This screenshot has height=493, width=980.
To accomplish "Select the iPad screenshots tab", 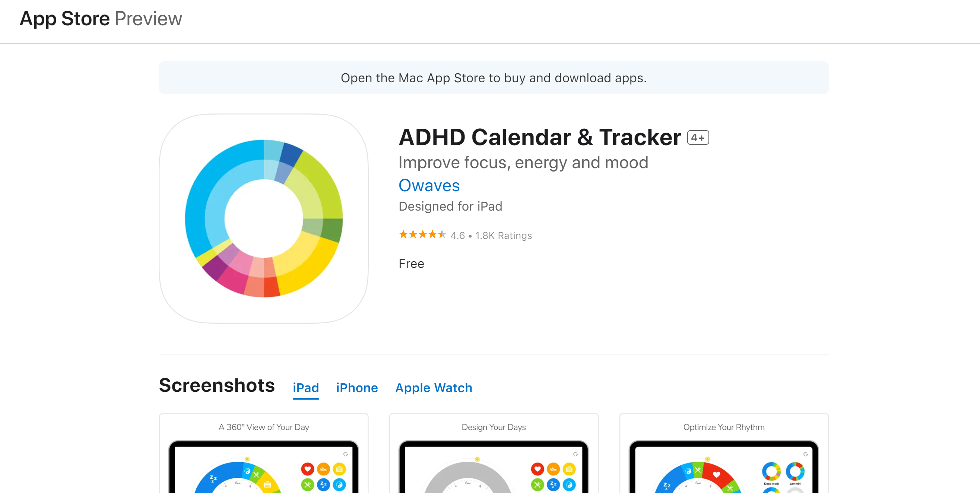I will pos(305,388).
